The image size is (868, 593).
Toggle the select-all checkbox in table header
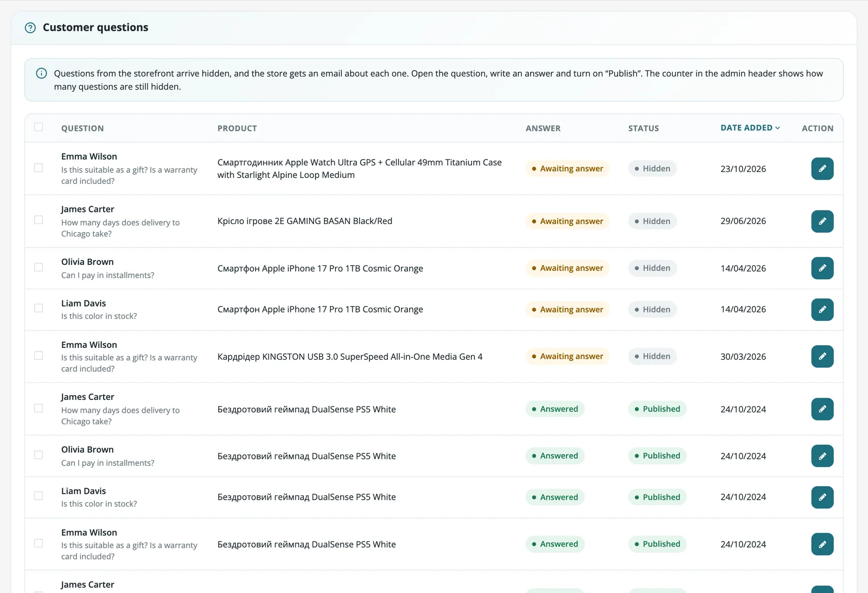pyautogui.click(x=39, y=127)
